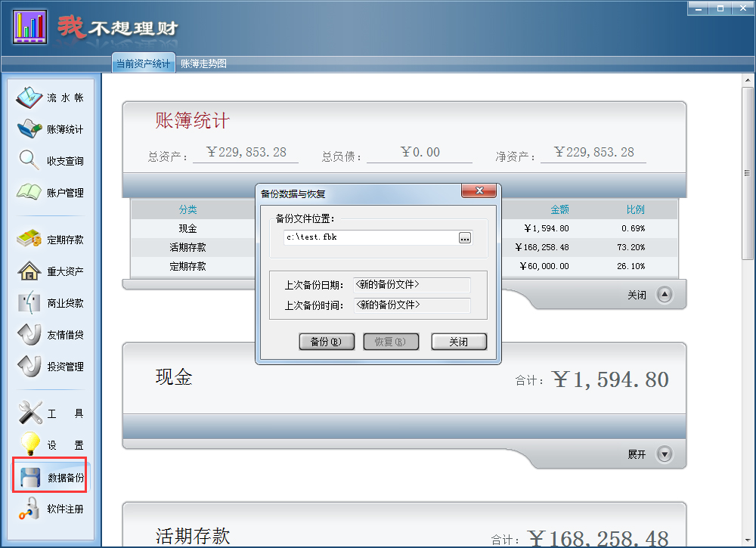Click scrollbar down arrow
756x548 pixels.
748,540
